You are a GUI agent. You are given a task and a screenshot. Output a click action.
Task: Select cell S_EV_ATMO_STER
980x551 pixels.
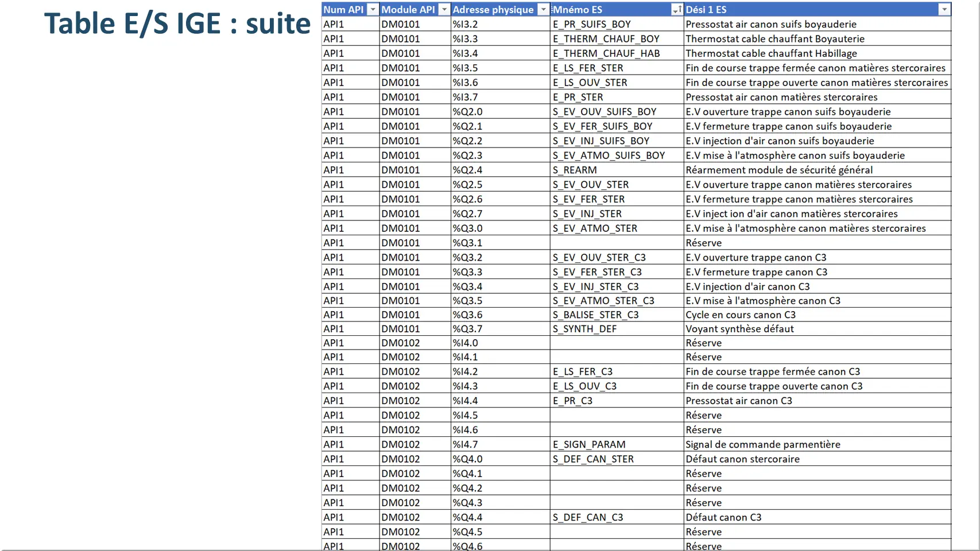coord(617,228)
